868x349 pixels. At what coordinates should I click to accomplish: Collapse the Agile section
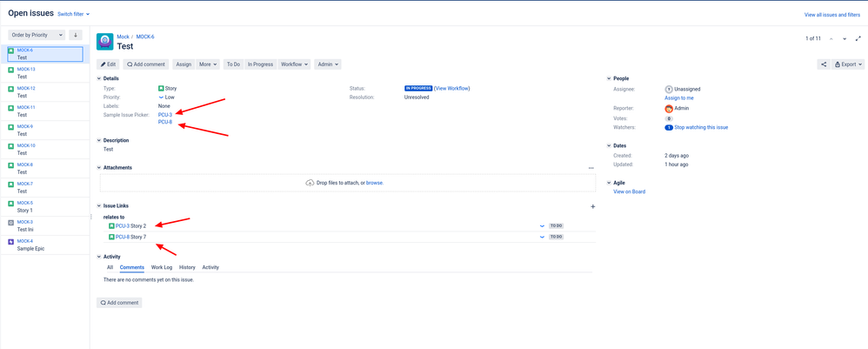pos(609,182)
